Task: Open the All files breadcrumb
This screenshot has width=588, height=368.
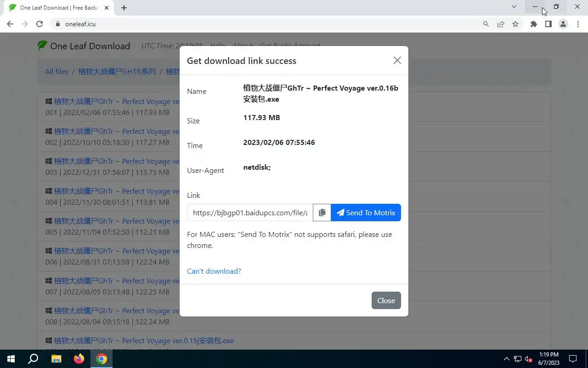Action: pyautogui.click(x=57, y=71)
